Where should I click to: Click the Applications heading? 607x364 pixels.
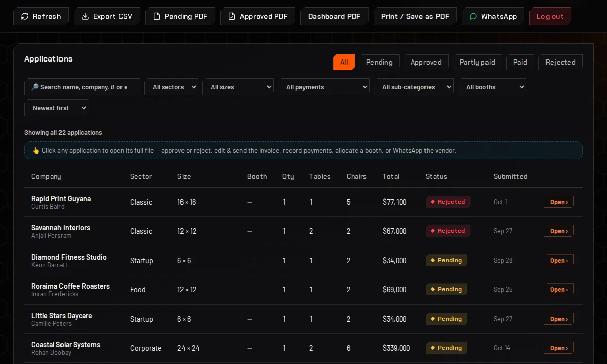tap(48, 59)
